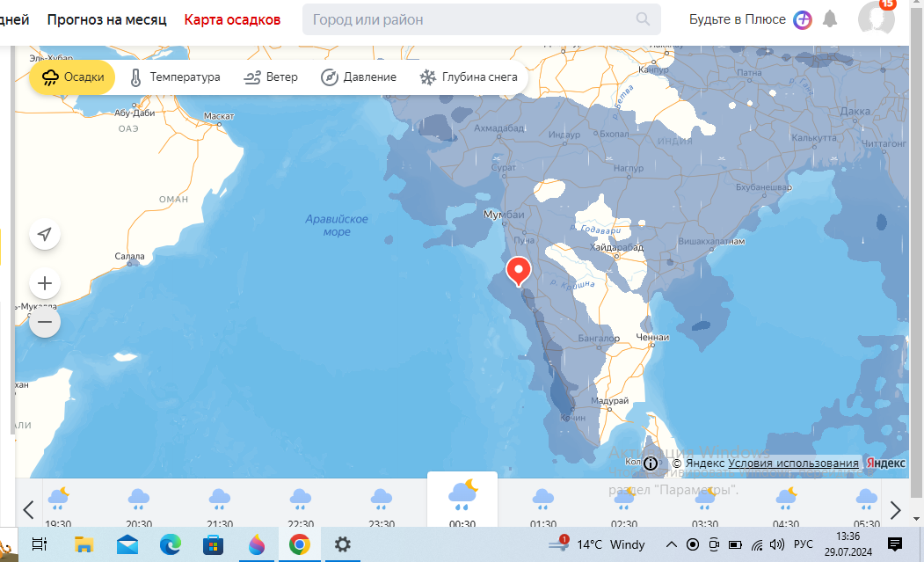This screenshot has height=562, width=924.
Task: Switch map to Ветер layer
Action: point(271,77)
